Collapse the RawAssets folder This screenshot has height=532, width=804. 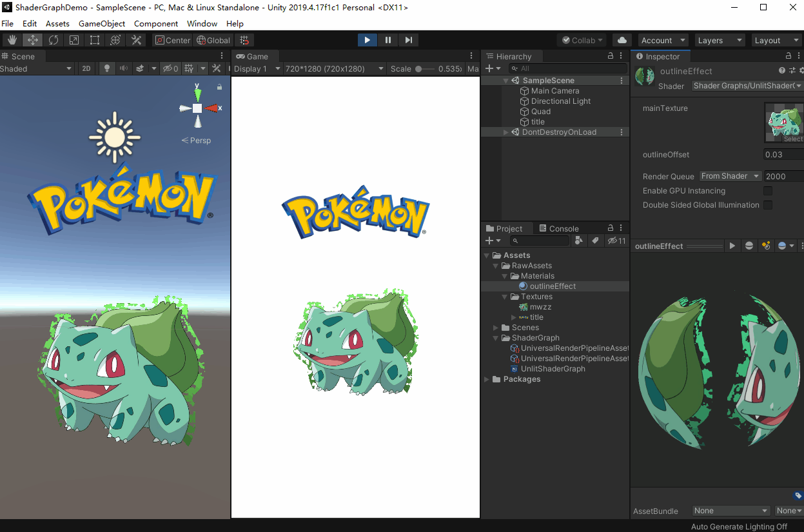pyautogui.click(x=496, y=266)
